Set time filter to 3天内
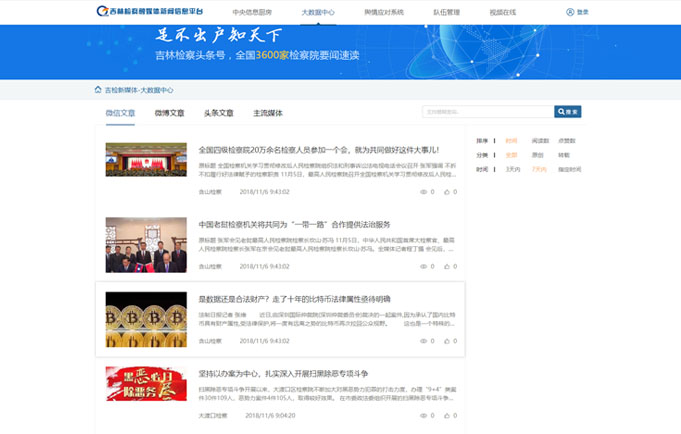Screen dimensions: 681x434 click(513, 170)
